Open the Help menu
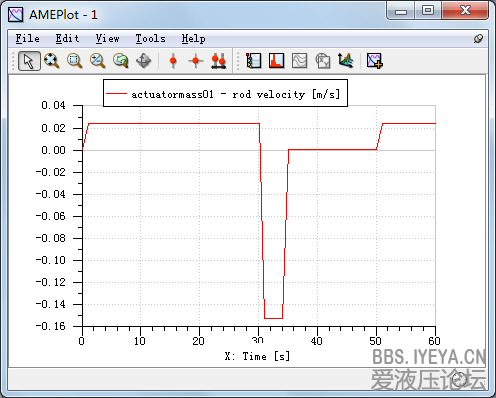Viewport: 496px width, 398px height. (193, 39)
